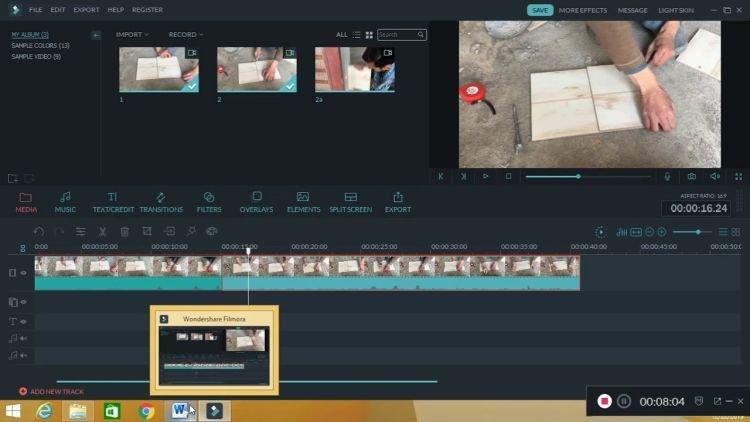Open the SPLIT SCREEN tab
750x422 pixels.
click(351, 202)
